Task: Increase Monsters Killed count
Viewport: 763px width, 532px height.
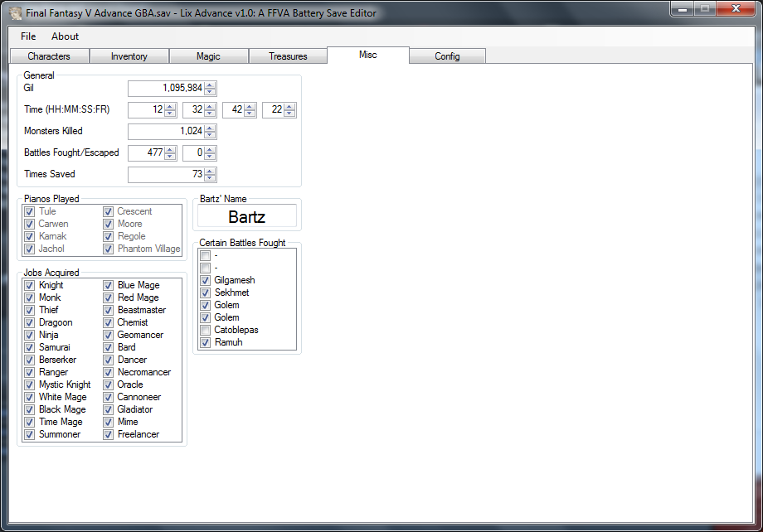Action: click(210, 128)
